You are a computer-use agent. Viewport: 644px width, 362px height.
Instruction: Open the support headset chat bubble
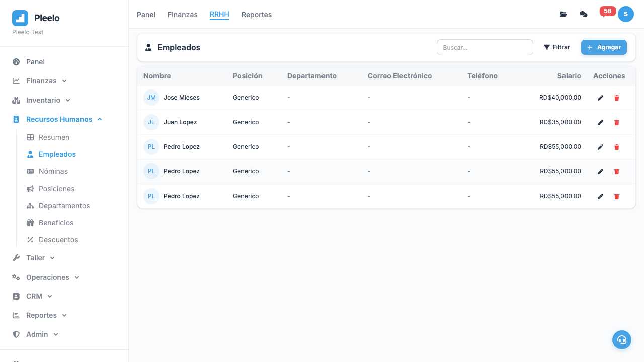click(x=621, y=340)
